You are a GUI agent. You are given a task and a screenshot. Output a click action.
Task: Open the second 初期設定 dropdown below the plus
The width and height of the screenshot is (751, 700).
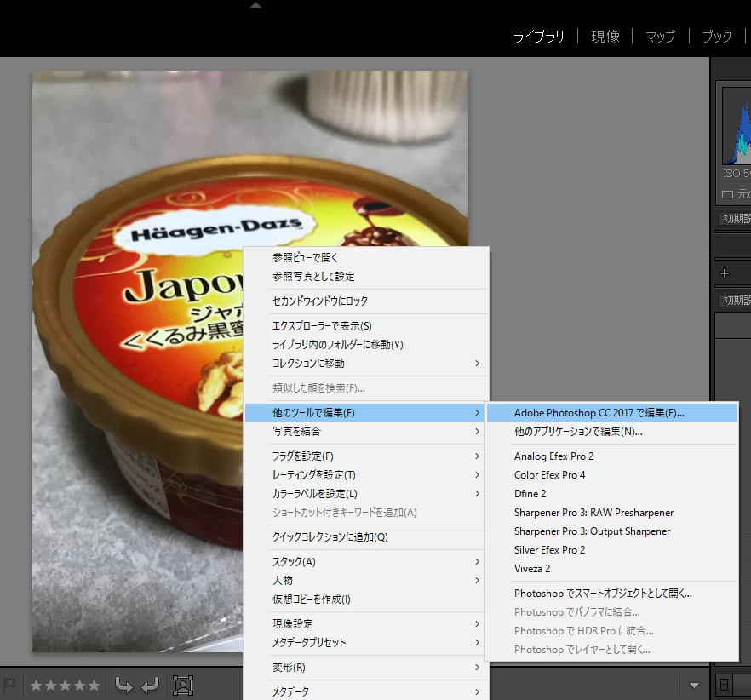735,301
